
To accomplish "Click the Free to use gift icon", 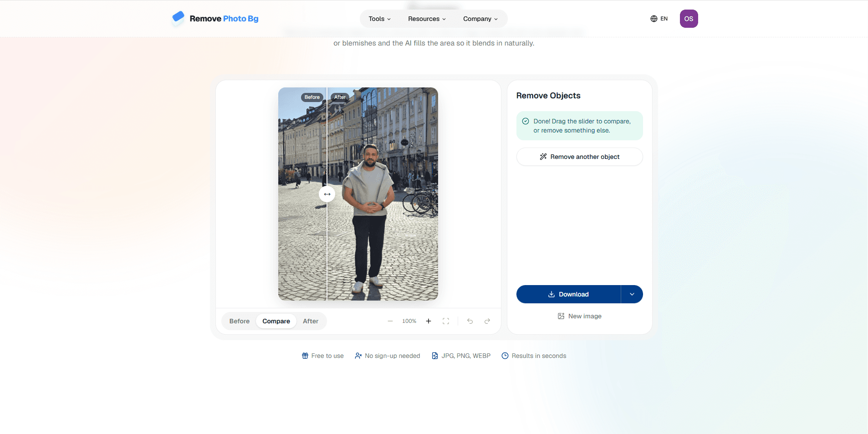I will coord(305,356).
